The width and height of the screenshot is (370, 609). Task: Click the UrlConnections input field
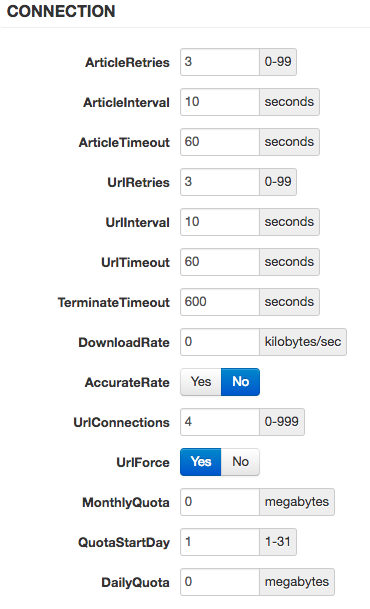pyautogui.click(x=220, y=422)
